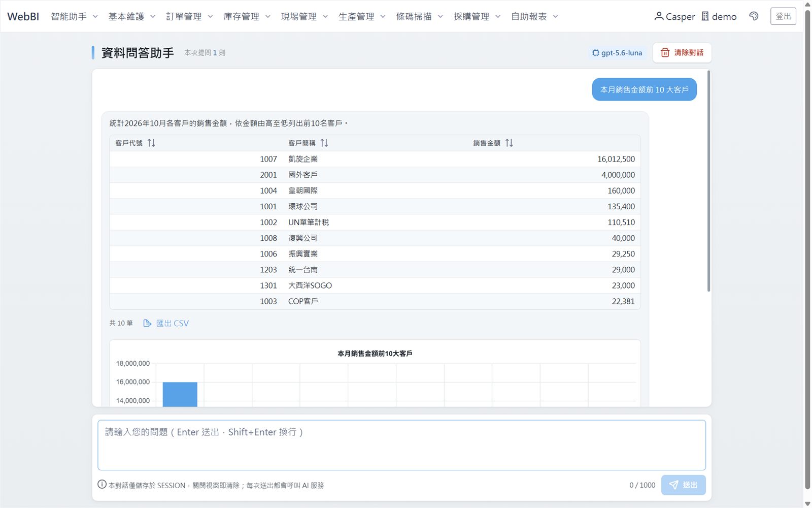Click the Casper user profile icon
This screenshot has width=812, height=508.
659,16
